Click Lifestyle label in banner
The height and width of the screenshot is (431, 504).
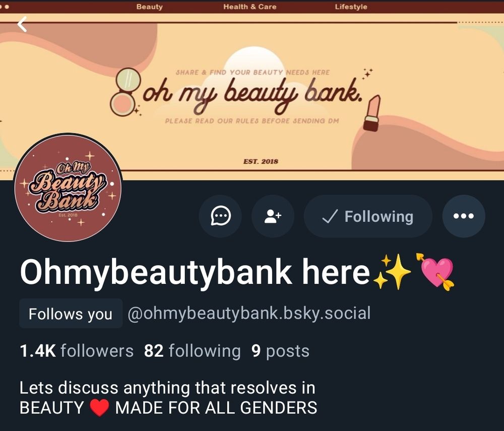tap(351, 7)
